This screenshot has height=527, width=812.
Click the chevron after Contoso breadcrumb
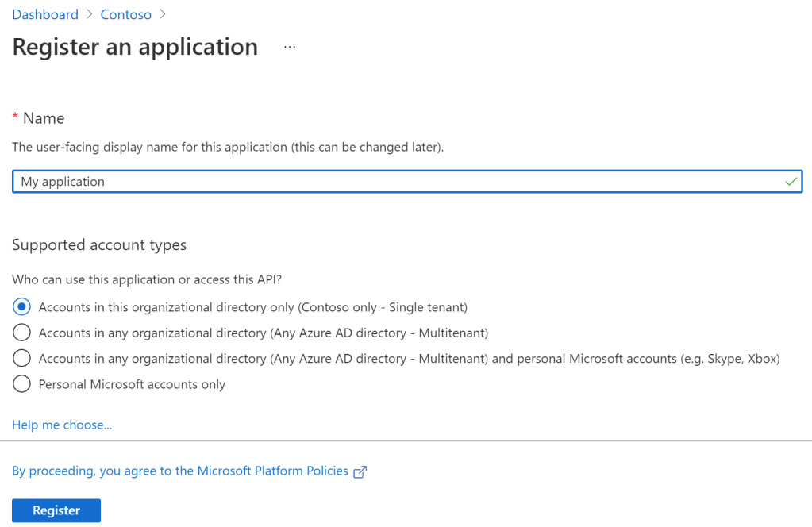click(163, 15)
